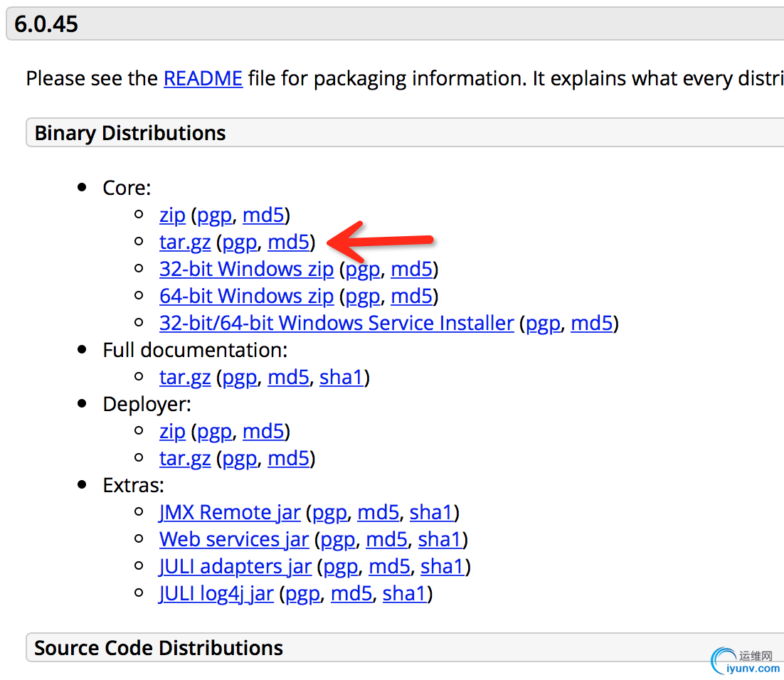Open pgp signature for 64-bit Windows zip
The image size is (784, 680).
coord(362,297)
